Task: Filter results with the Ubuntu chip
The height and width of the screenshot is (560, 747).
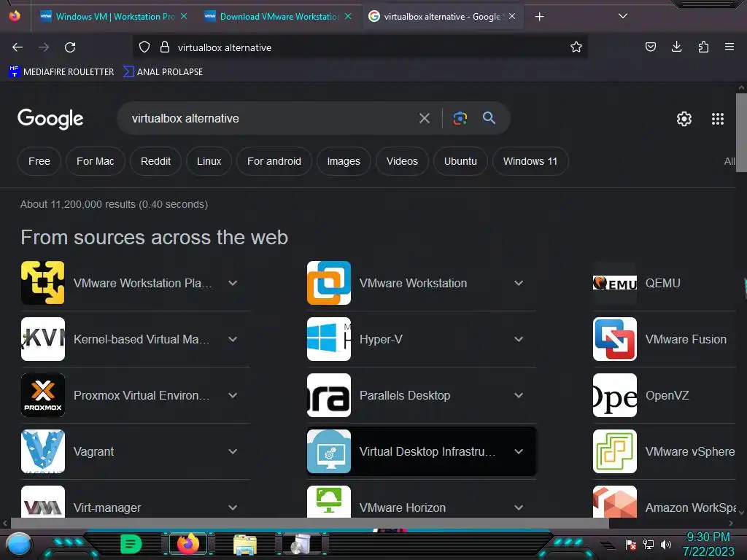Action: [x=460, y=161]
